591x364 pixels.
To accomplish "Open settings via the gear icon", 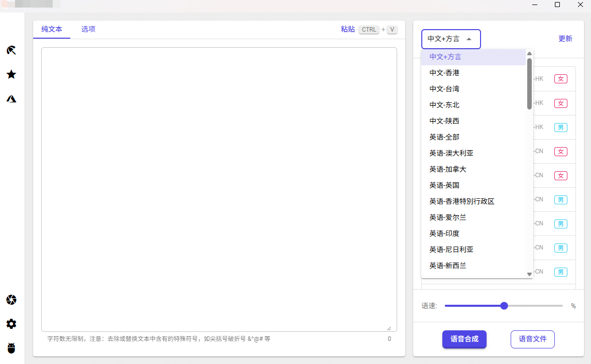I will 12,324.
